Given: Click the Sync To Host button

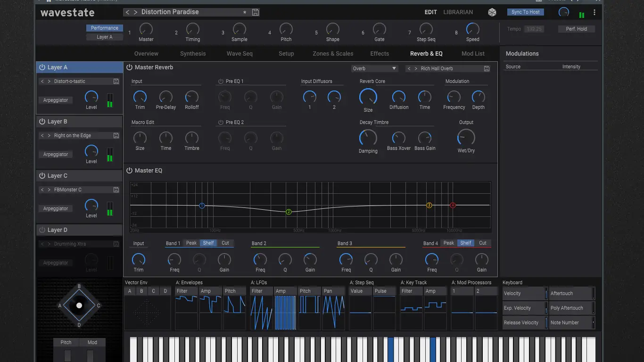Looking at the screenshot, I should (526, 12).
